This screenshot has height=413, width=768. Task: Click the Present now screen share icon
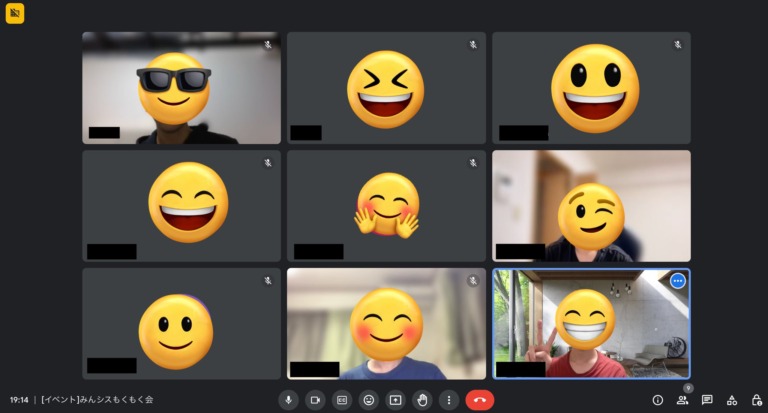point(395,400)
